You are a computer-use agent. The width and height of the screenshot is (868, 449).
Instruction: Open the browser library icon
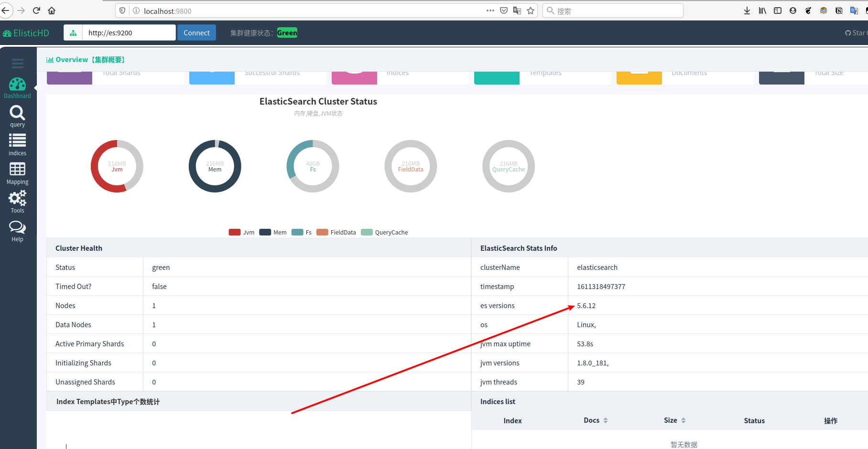(762, 11)
